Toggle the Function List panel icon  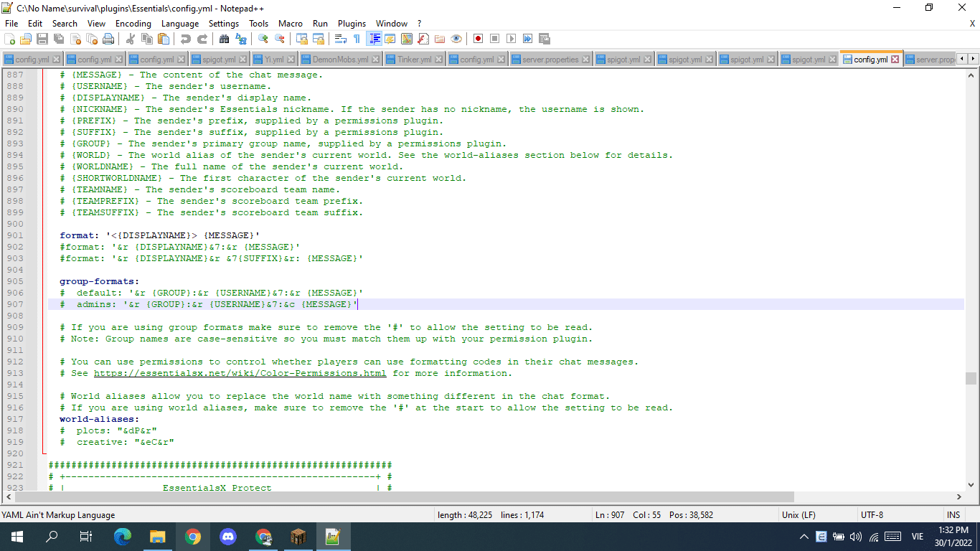(423, 39)
